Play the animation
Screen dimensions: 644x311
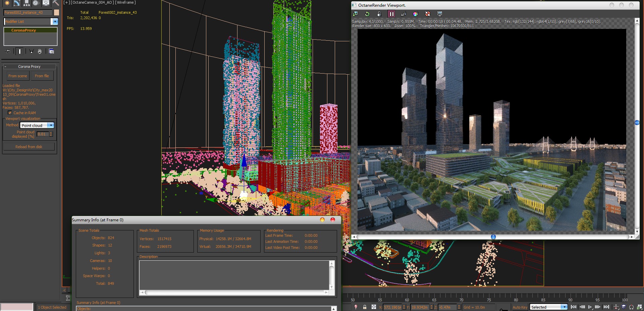coord(590,307)
